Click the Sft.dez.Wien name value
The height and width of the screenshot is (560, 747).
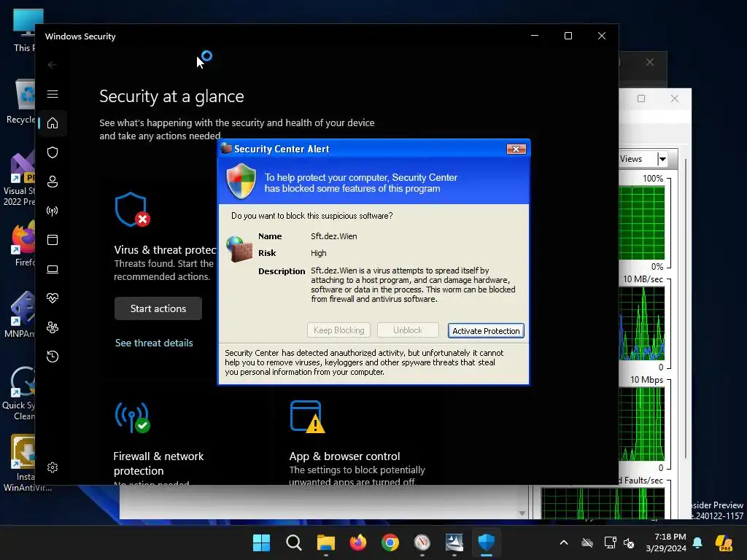coord(333,236)
